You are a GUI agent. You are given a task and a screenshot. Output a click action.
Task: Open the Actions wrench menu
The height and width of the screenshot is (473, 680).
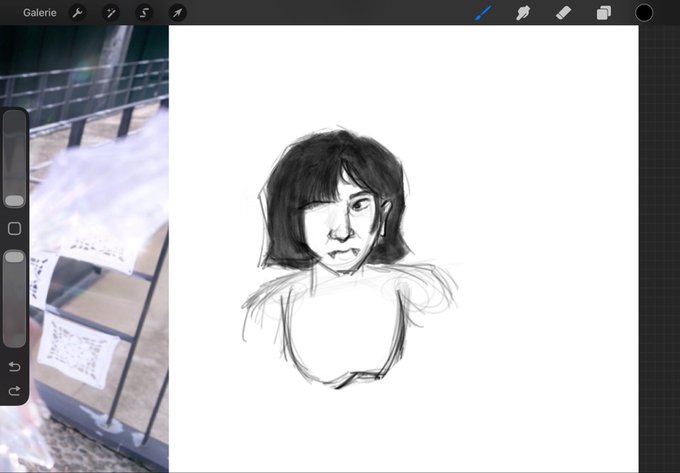tap(77, 13)
